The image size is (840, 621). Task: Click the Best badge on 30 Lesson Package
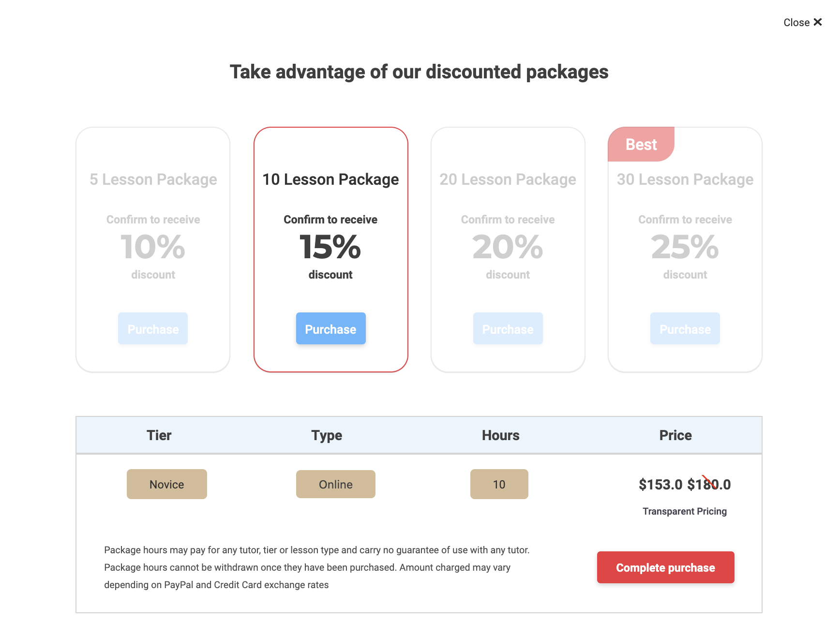coord(641,144)
